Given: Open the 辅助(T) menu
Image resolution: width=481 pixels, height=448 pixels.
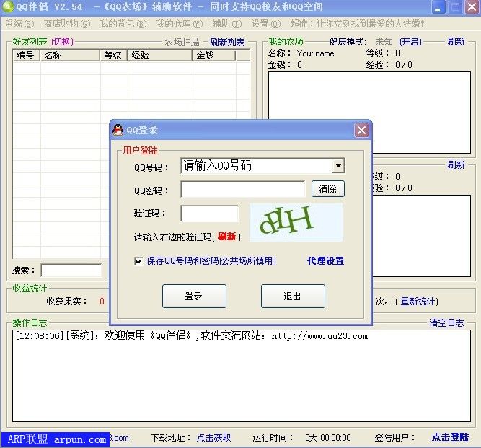Looking at the screenshot, I should coord(227,24).
